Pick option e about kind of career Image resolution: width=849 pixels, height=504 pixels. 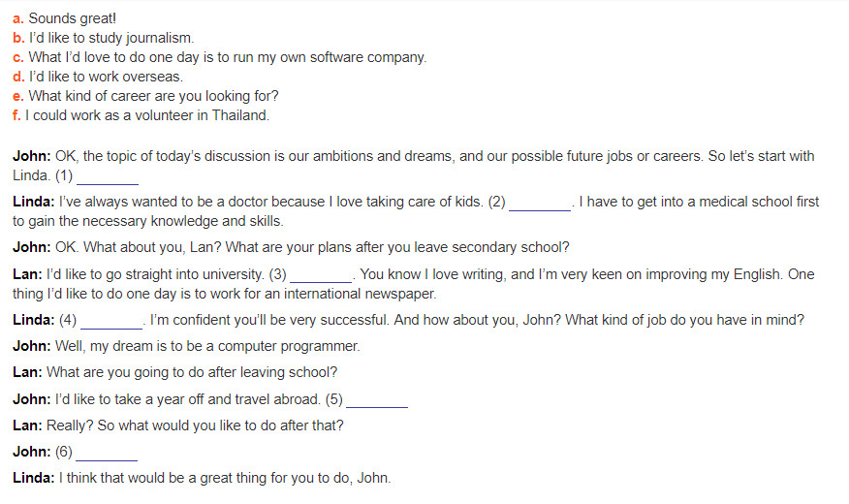(x=145, y=96)
